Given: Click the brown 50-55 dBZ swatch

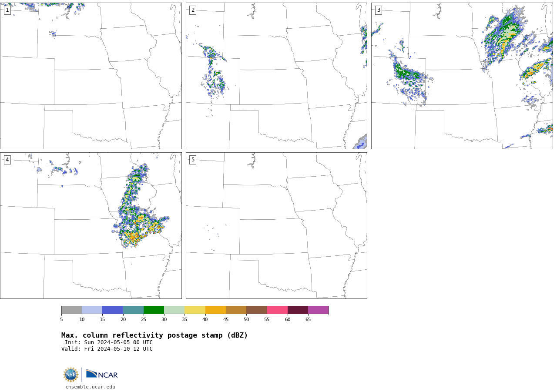Looking at the screenshot, I should tap(257, 310).
